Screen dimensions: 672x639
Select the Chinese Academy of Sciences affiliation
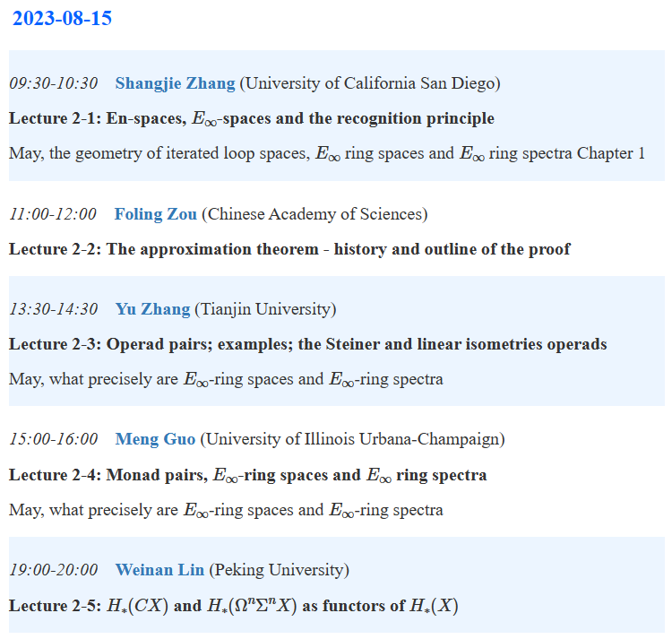click(314, 214)
